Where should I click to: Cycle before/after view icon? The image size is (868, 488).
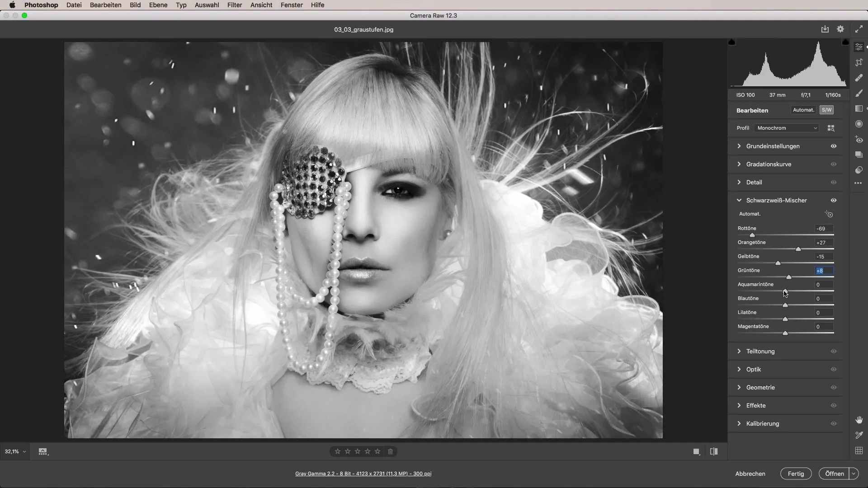714,451
